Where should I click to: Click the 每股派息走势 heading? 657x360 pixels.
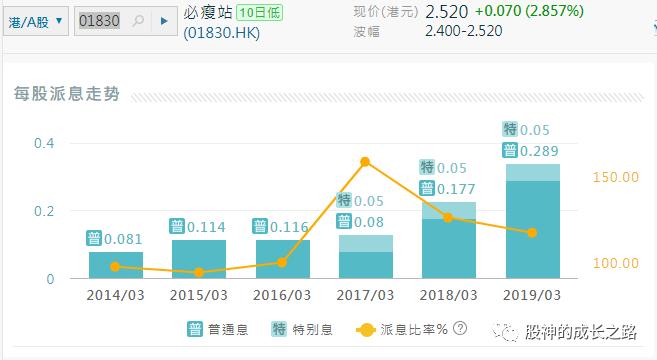click(67, 93)
